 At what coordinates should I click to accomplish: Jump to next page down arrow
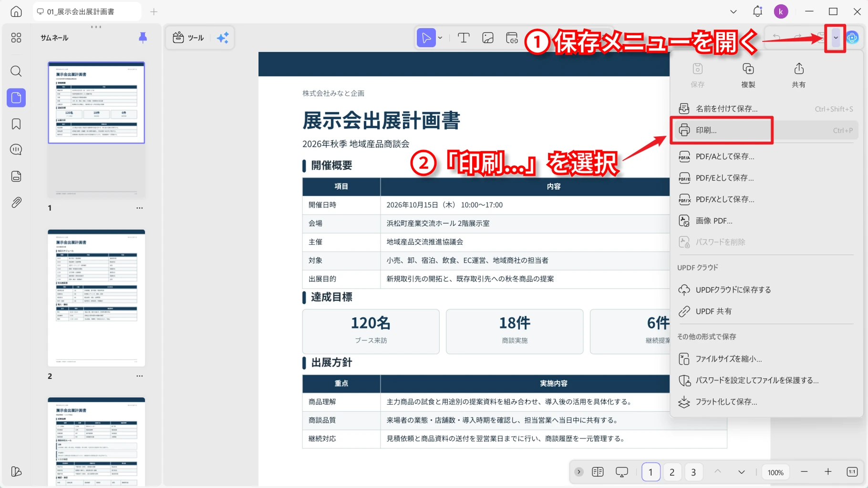click(x=742, y=472)
